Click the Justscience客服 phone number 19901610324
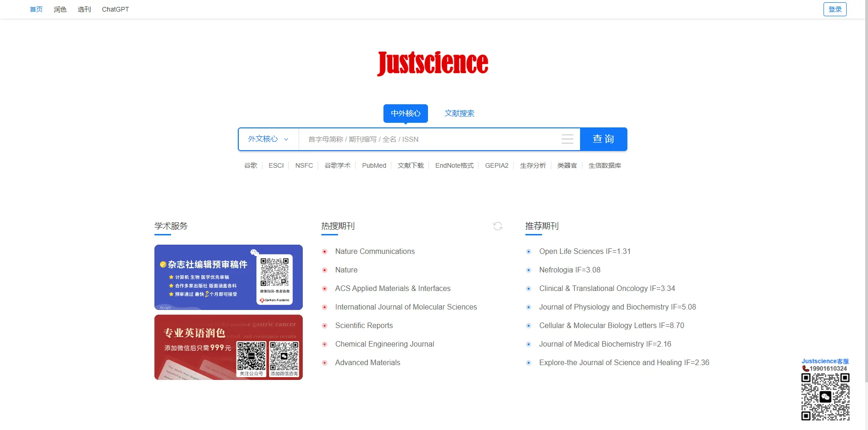This screenshot has height=430, width=868. 828,369
